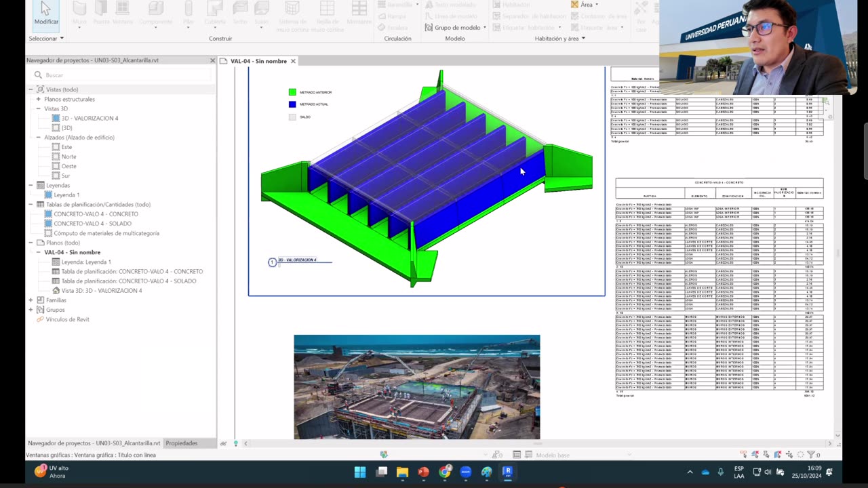
Task: Click the Cubierta (roof) tool icon
Action: pos(215,13)
